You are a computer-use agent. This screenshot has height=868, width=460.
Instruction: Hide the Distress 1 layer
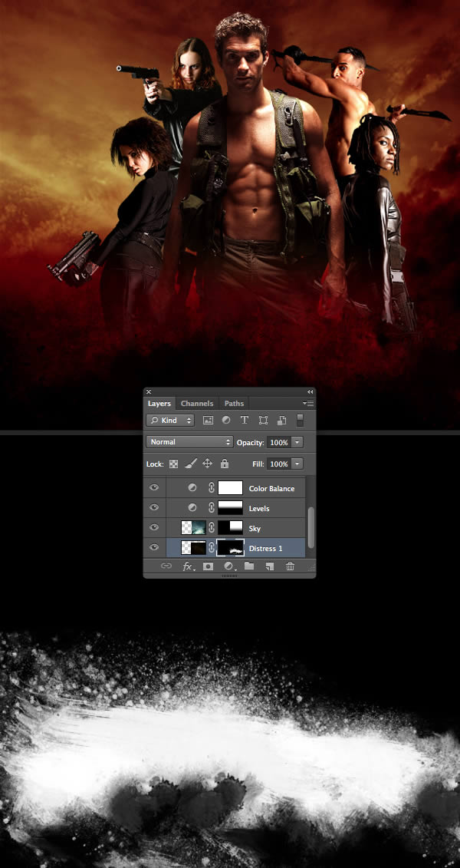pos(154,547)
